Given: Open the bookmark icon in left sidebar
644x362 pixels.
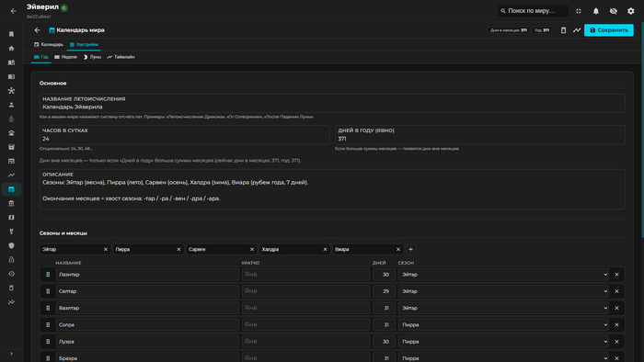Looking at the screenshot, I should point(11,34).
